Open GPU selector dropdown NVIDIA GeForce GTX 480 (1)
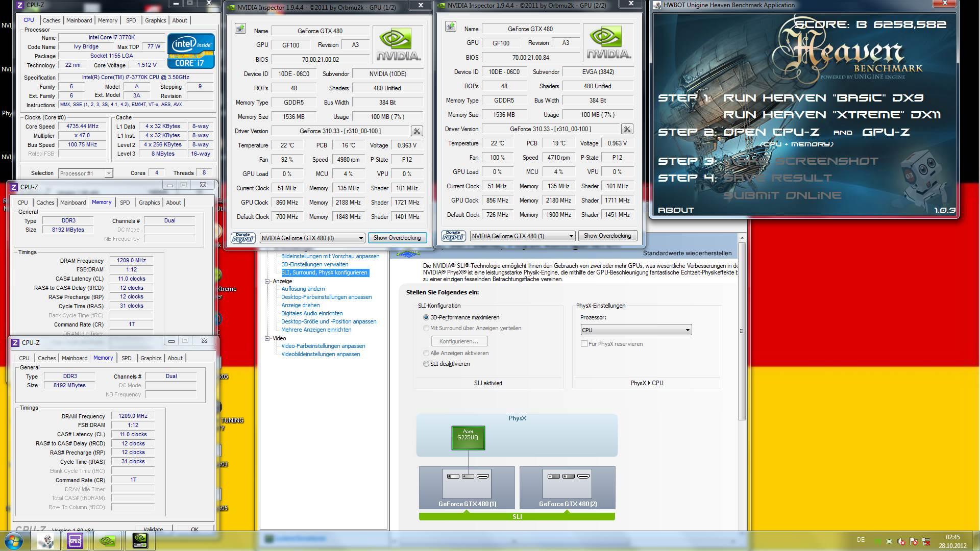 pyautogui.click(x=523, y=236)
